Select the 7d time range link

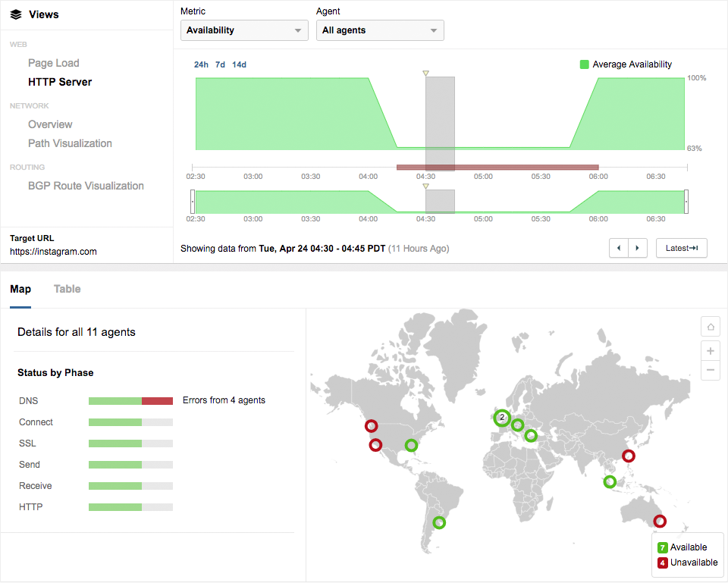click(x=220, y=64)
